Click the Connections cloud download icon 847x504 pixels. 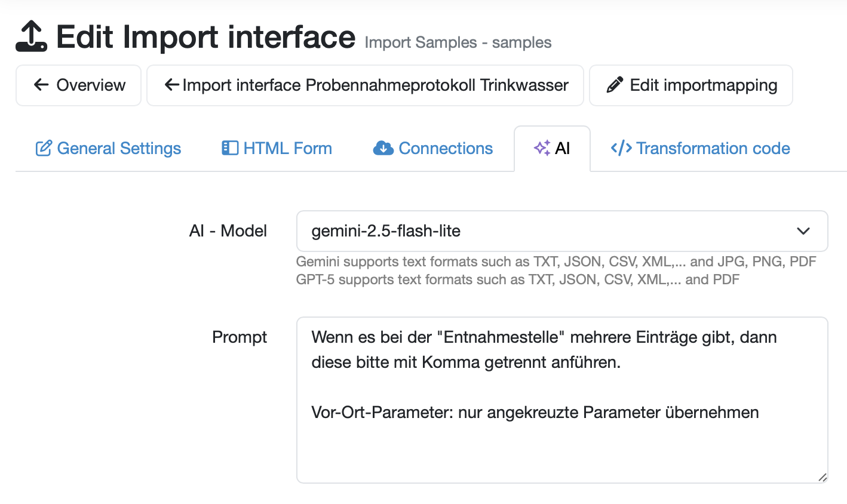pyautogui.click(x=383, y=148)
